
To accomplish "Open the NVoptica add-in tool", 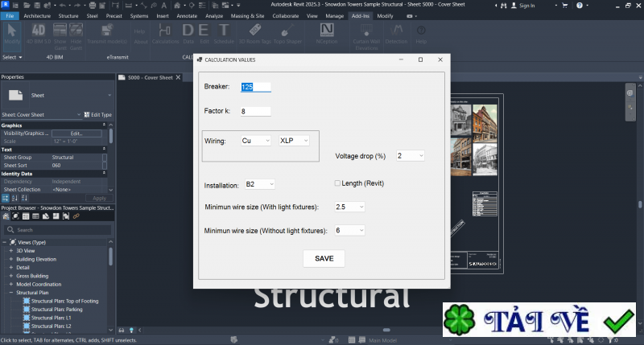I will pyautogui.click(x=328, y=34).
